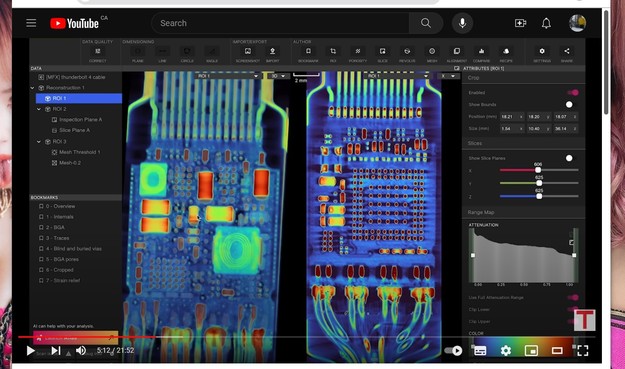Open the Recipe tool
625x369 pixels.
(506, 51)
